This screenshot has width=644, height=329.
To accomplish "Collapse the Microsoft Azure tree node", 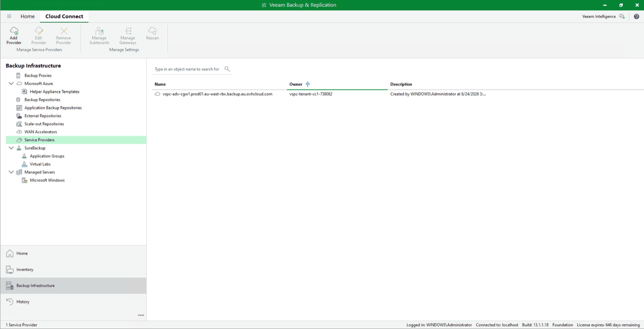I will coord(11,84).
